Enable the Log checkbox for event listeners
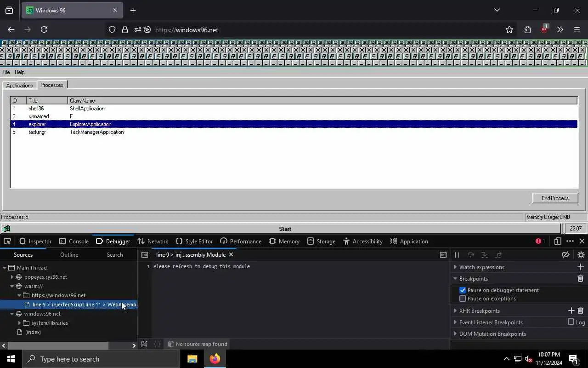The height and width of the screenshot is (368, 588). coord(571,322)
